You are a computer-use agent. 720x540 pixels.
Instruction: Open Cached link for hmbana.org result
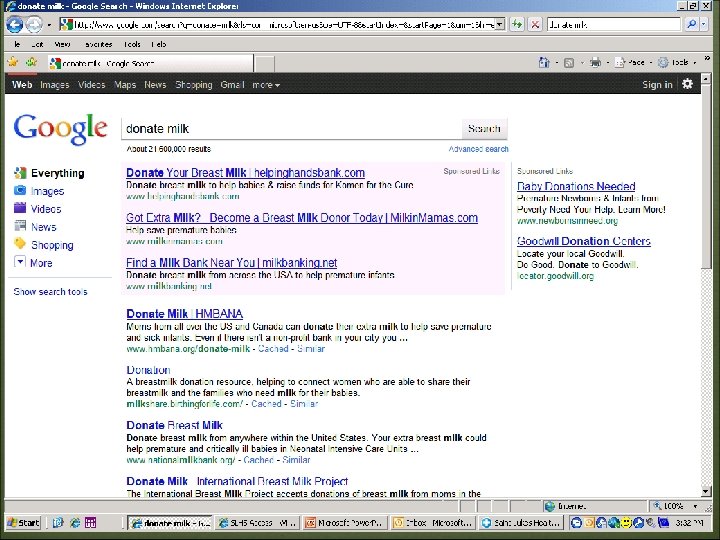pyautogui.click(x=273, y=349)
